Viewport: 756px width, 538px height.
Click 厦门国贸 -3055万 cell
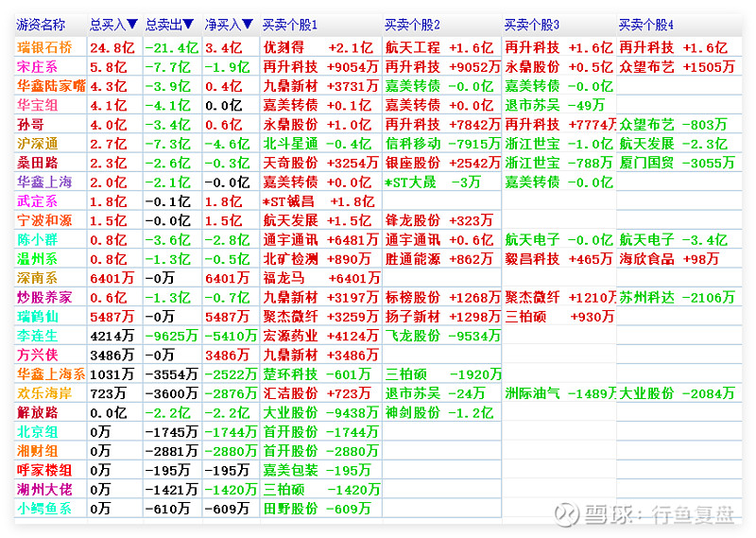677,163
